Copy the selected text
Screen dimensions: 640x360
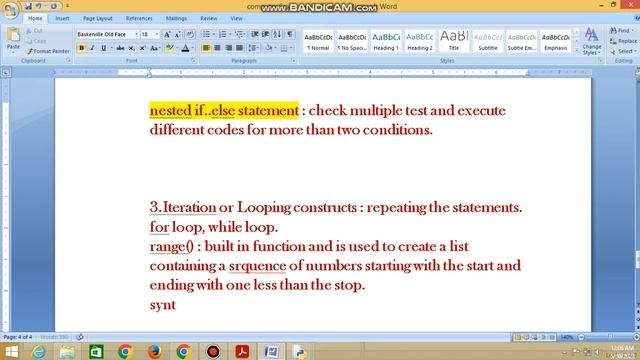coord(36,41)
